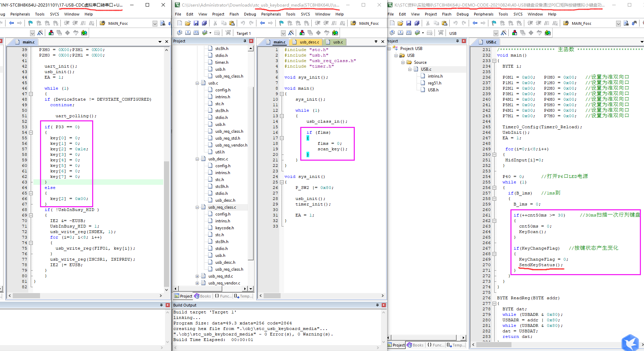
Task: Switch to the usb_desc.c tab
Action: pos(306,42)
